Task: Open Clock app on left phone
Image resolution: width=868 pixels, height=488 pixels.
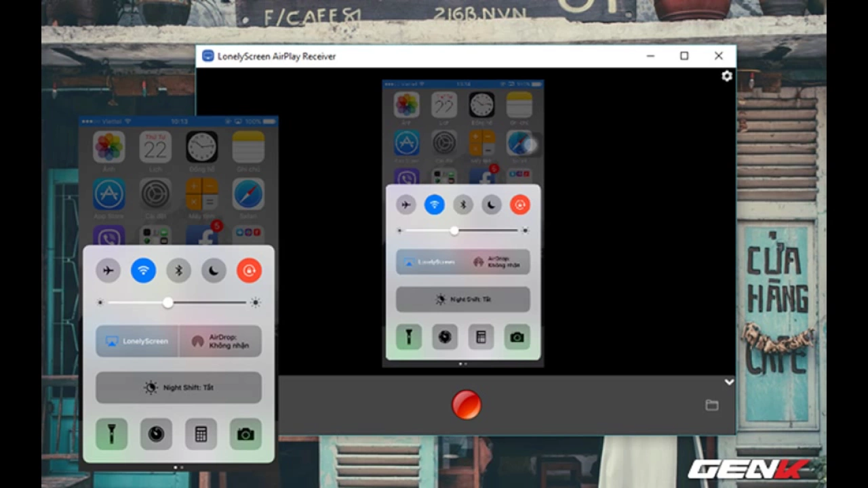Action: tap(202, 147)
